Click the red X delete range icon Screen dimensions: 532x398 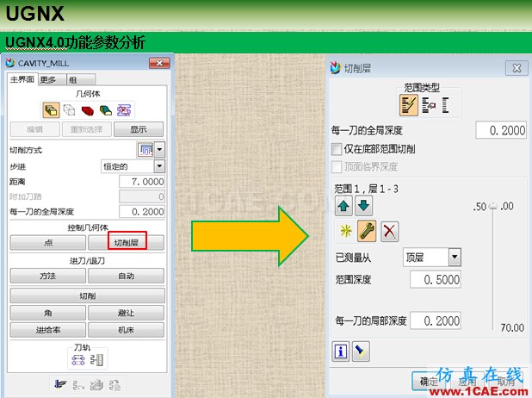coord(389,232)
